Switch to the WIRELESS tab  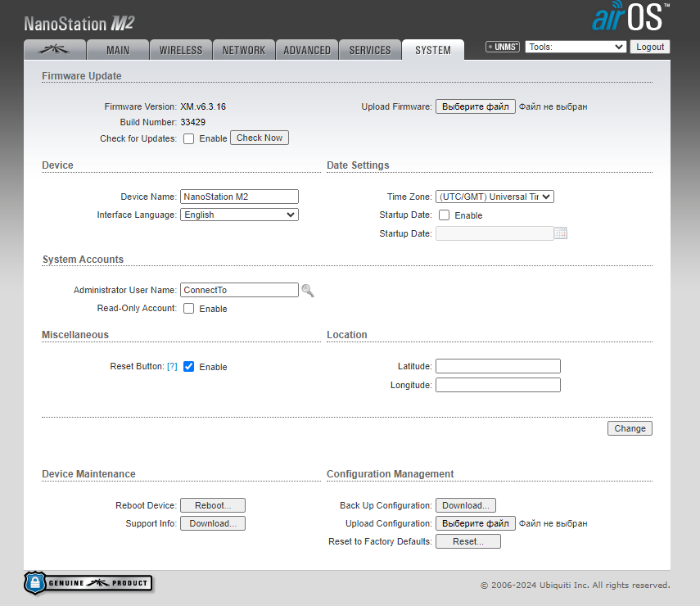(181, 50)
